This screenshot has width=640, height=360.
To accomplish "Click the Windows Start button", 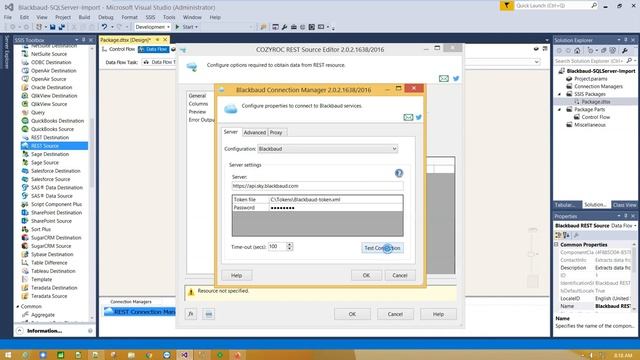I will 8,355.
